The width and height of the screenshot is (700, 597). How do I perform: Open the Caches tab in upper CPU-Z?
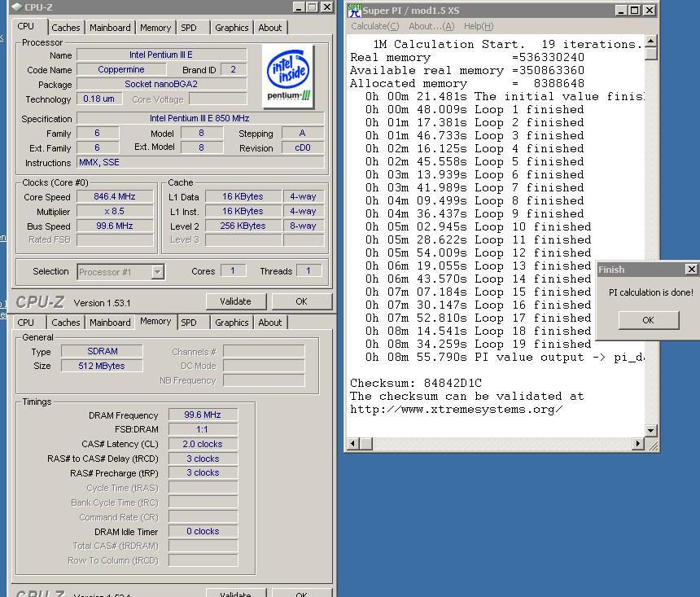pos(66,28)
